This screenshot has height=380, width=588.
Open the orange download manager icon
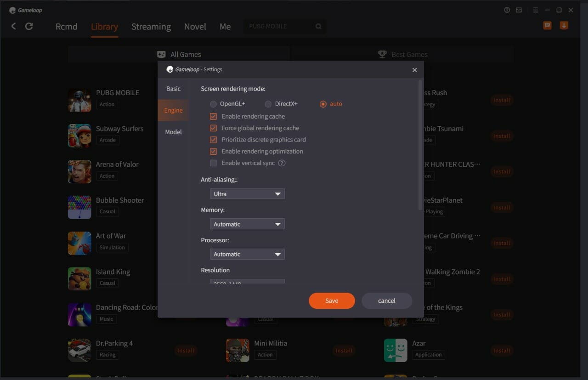coord(564,26)
